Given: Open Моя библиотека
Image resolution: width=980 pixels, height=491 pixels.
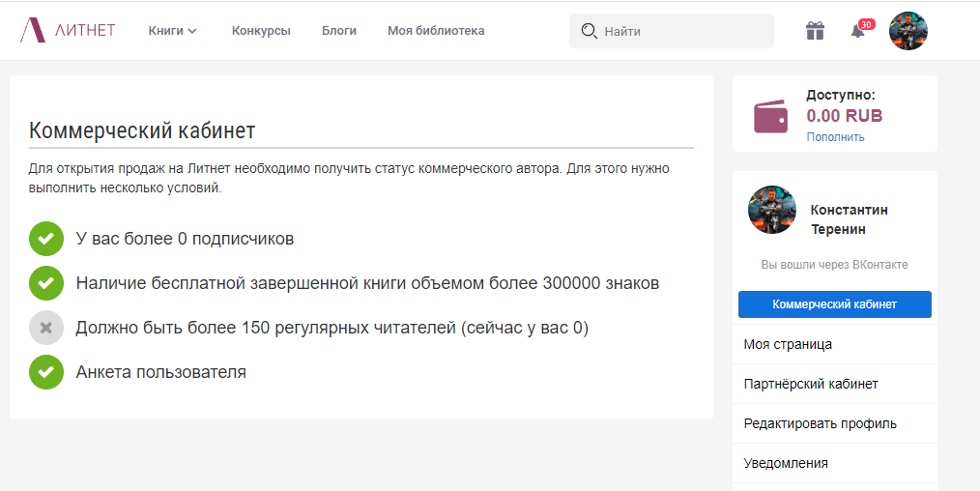Looking at the screenshot, I should tap(436, 31).
